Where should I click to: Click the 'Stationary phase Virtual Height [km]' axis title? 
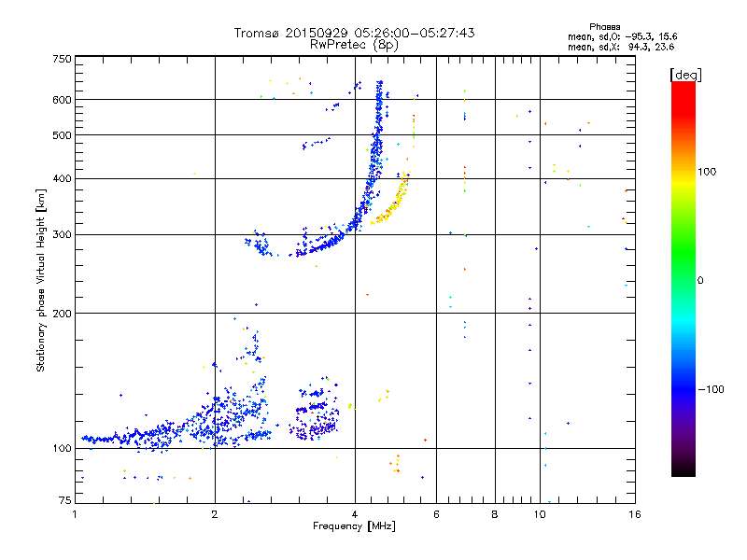[41, 280]
